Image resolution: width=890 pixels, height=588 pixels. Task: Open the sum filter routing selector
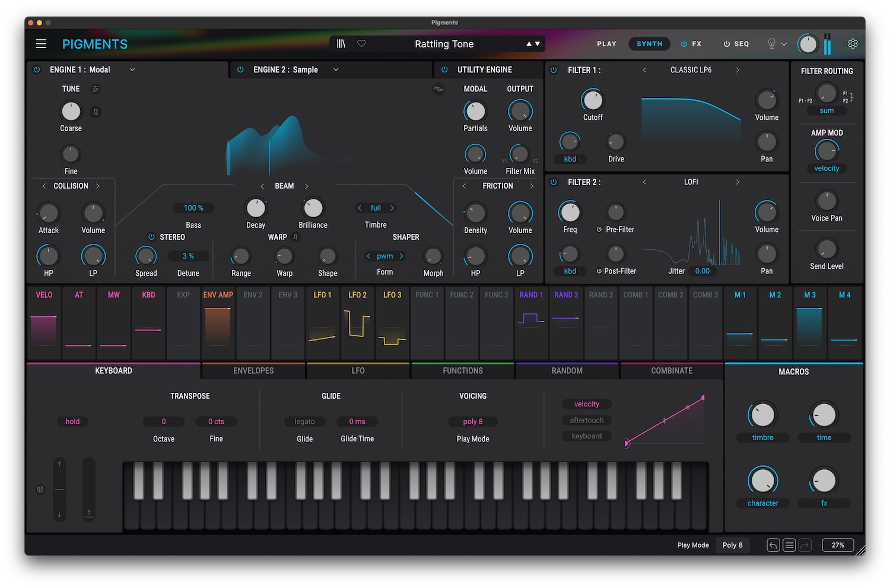pos(827,111)
